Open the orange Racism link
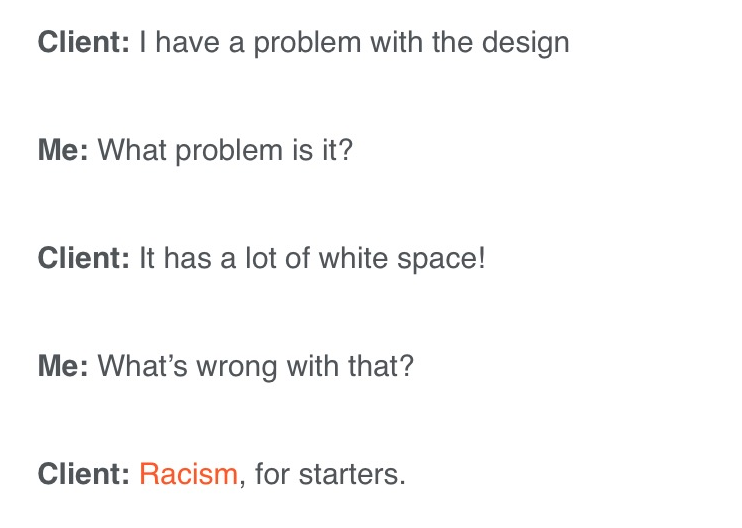Screen dimensions: 742x528 tap(188, 474)
